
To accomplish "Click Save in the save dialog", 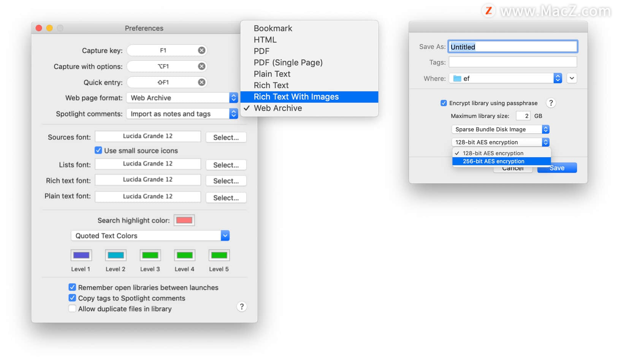I will [557, 168].
